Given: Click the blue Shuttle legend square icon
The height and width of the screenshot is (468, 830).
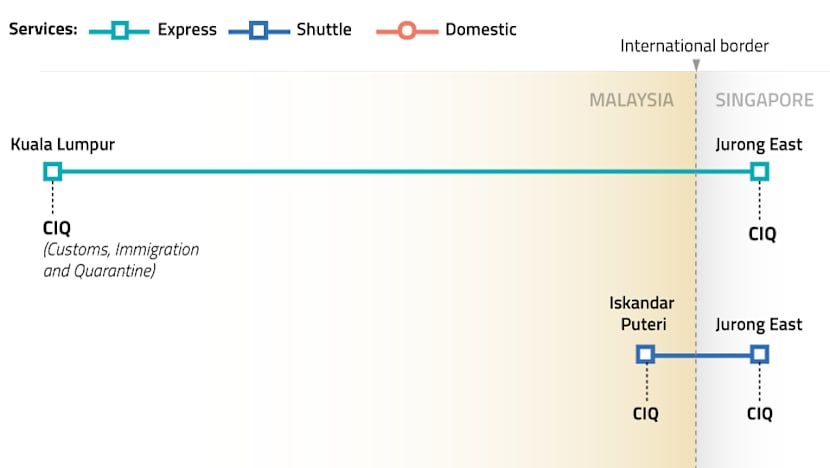Looking at the screenshot, I should (x=258, y=30).
